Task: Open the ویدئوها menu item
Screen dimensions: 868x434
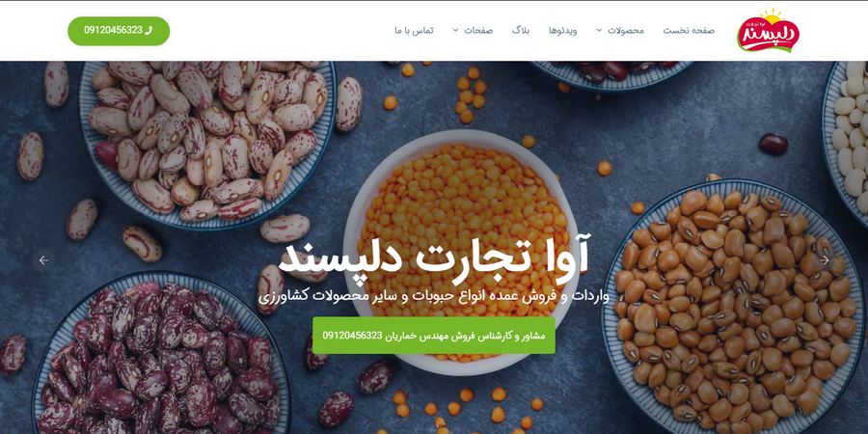Action: tap(563, 31)
